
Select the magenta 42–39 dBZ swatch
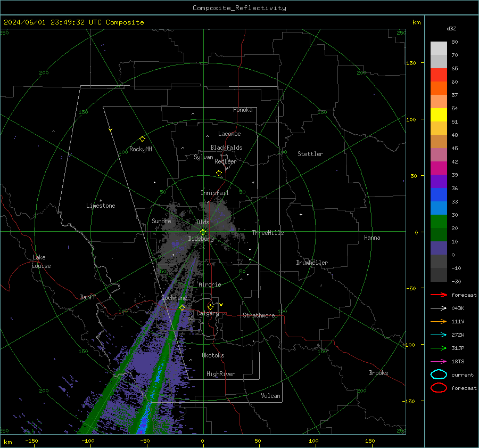tap(439, 168)
